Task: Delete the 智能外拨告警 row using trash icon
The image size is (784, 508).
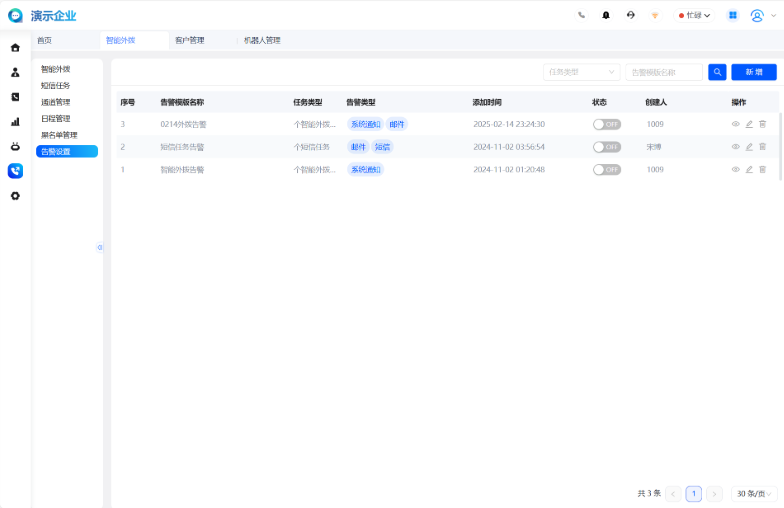Action: [762, 170]
